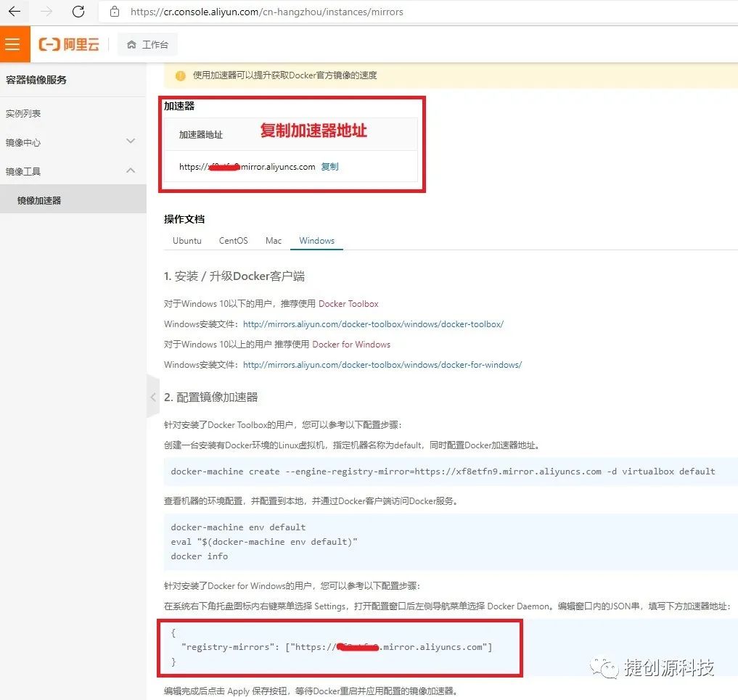Open docker-toolbox Windows download URL
Image resolution: width=738 pixels, height=700 pixels.
pos(373,324)
